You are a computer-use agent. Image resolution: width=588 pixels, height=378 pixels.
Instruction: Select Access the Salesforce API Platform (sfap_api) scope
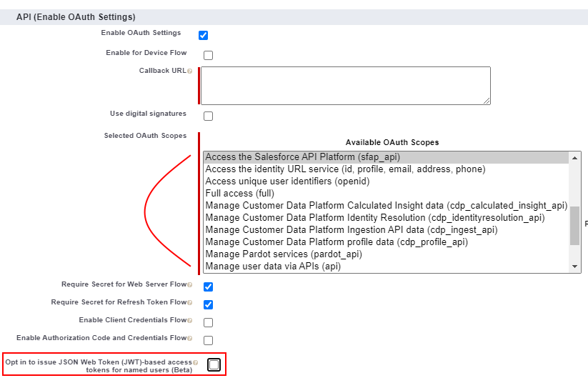tap(386, 157)
